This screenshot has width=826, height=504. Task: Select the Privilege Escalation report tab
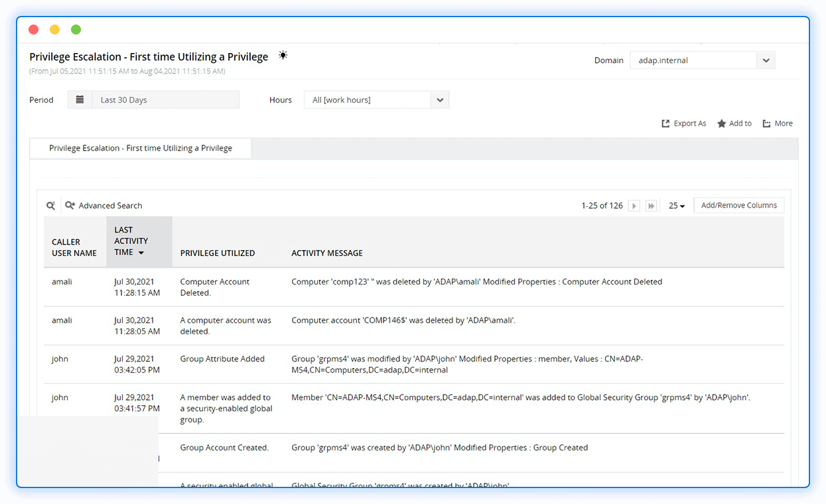pos(141,148)
